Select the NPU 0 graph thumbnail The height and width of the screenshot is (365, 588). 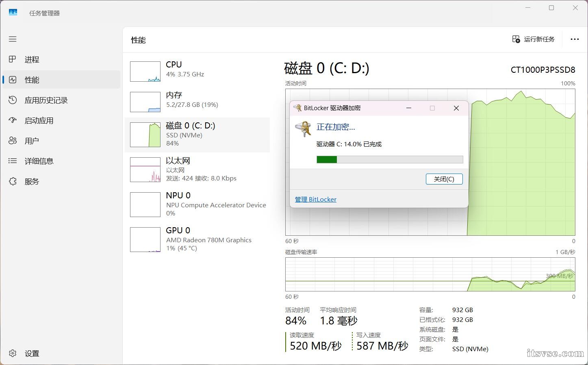pyautogui.click(x=145, y=204)
